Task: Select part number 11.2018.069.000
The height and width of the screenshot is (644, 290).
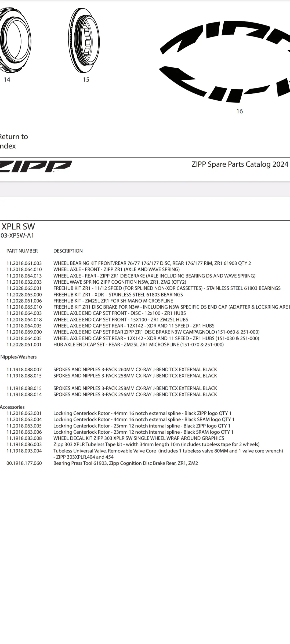Action: (24, 332)
